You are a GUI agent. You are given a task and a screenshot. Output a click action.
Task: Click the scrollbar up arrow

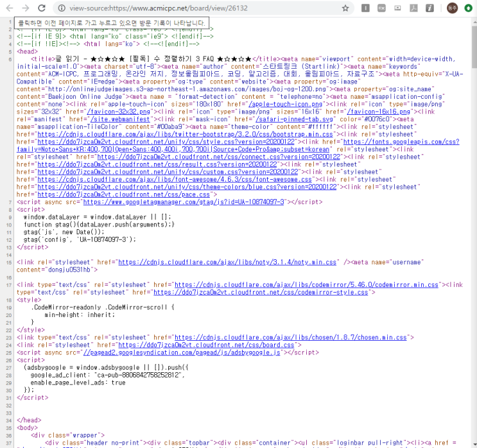point(474,22)
